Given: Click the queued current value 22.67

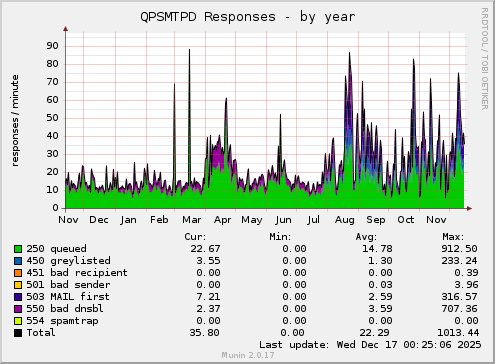Looking at the screenshot, I should click(x=205, y=249).
